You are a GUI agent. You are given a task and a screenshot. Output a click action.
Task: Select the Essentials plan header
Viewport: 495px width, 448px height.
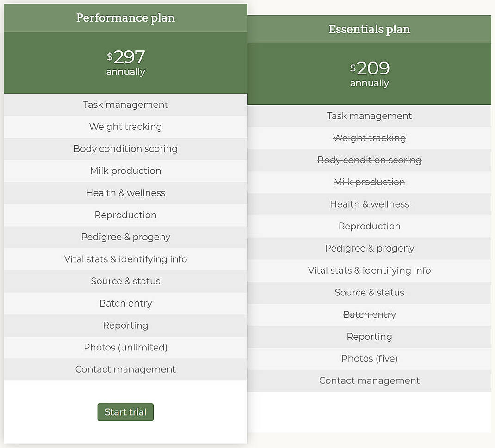point(369,29)
